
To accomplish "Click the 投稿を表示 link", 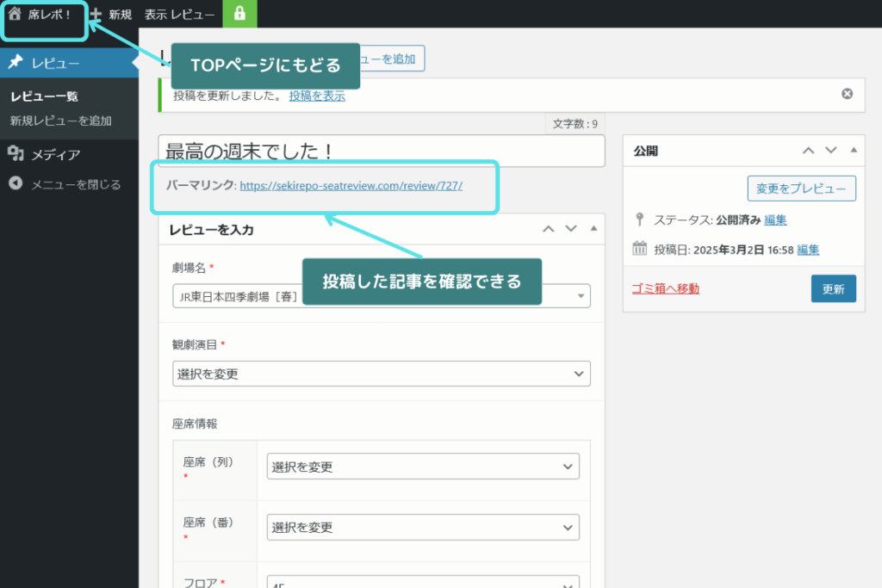I will coord(317,96).
